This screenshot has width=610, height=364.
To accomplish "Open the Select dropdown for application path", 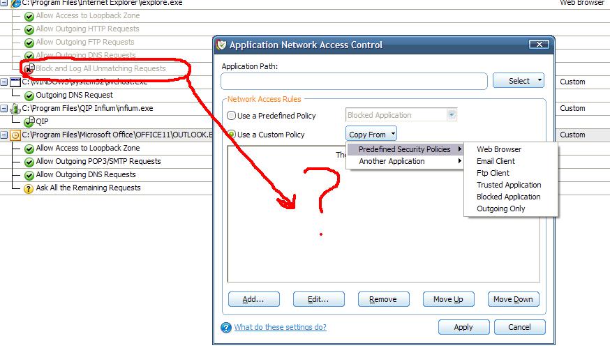I will pyautogui.click(x=518, y=81).
